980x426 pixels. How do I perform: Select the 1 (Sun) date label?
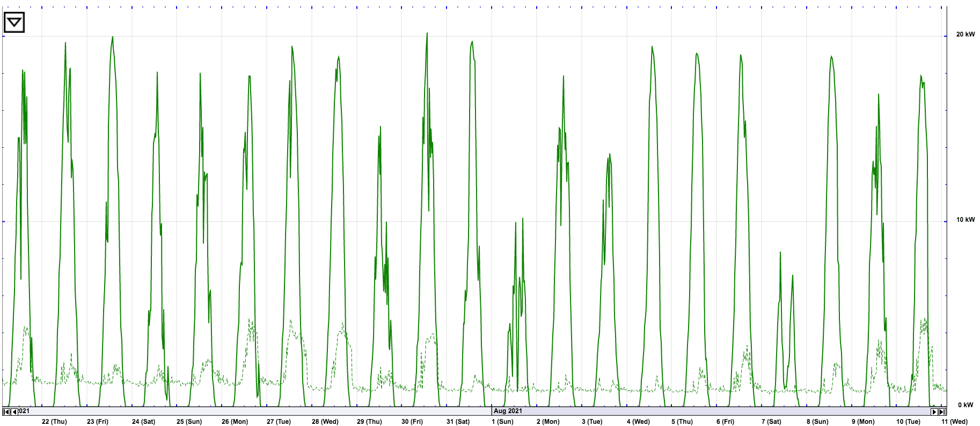502,422
